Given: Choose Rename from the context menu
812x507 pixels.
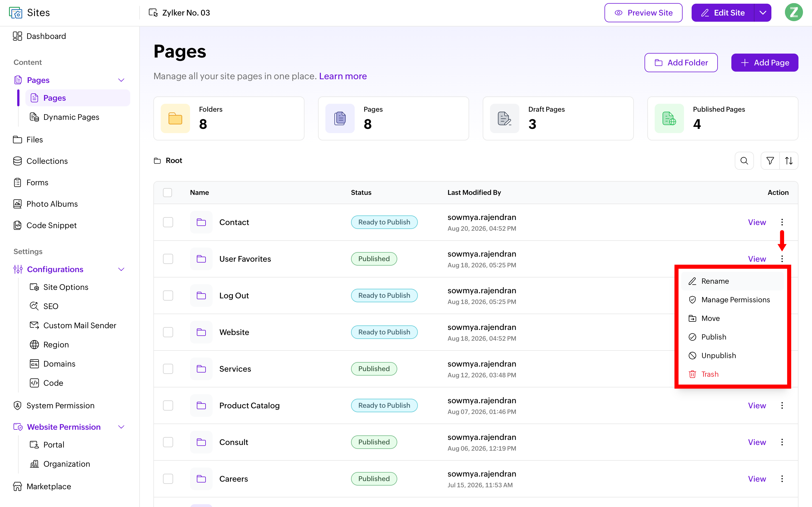Looking at the screenshot, I should (x=733, y=281).
